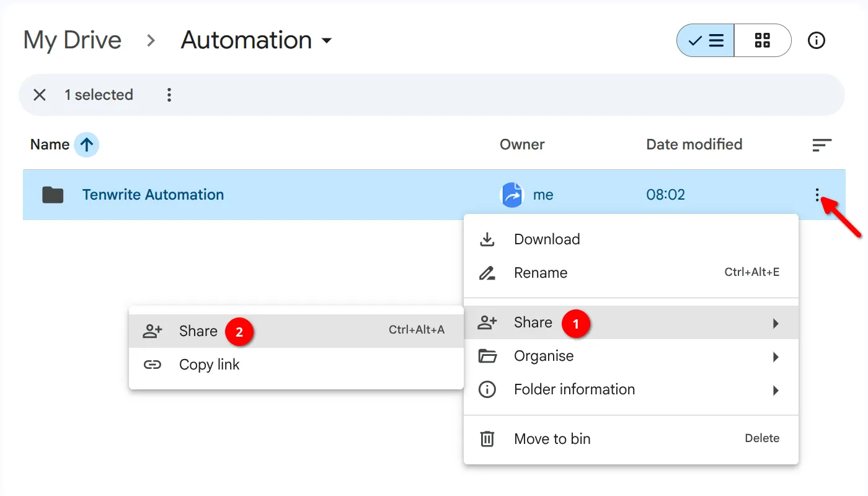
Task: Open My Drive from the breadcrumb
Action: pos(72,40)
